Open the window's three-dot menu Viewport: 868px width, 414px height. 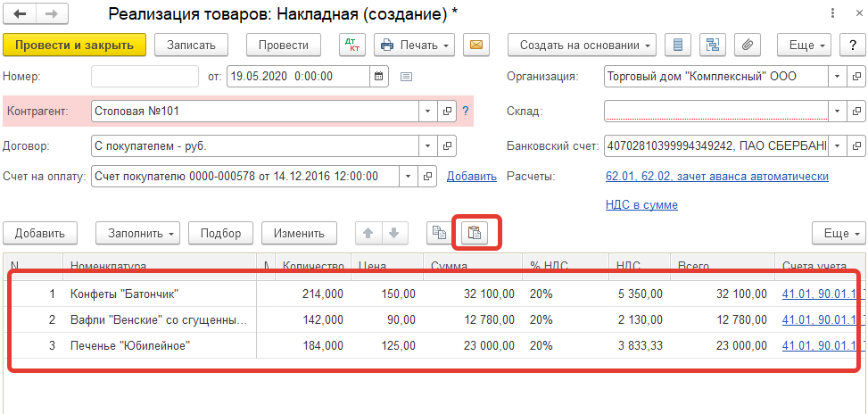(832, 14)
